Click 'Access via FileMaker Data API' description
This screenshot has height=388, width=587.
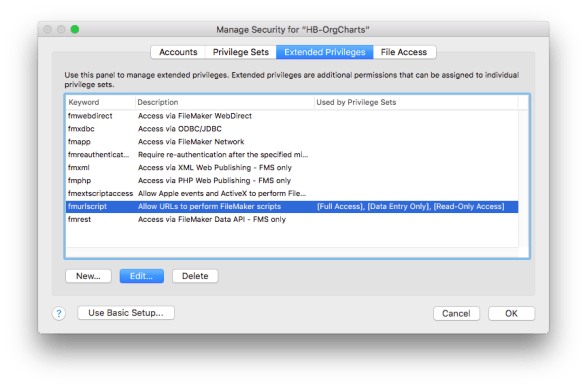212,219
